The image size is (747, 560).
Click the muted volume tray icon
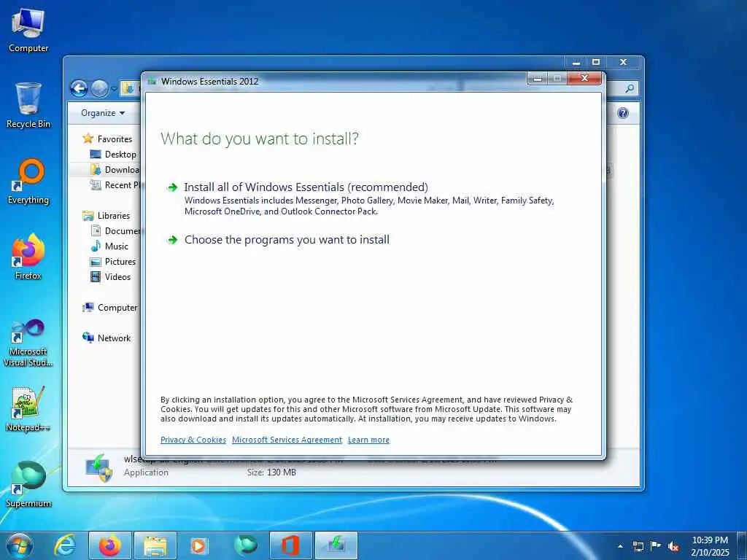[x=673, y=546]
